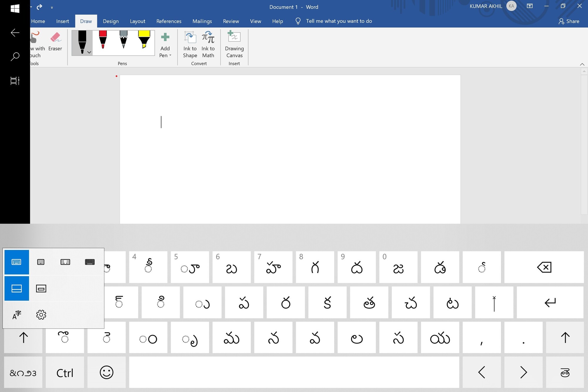Toggle Draw with Touch
The height and width of the screenshot is (392, 588).
(x=38, y=45)
